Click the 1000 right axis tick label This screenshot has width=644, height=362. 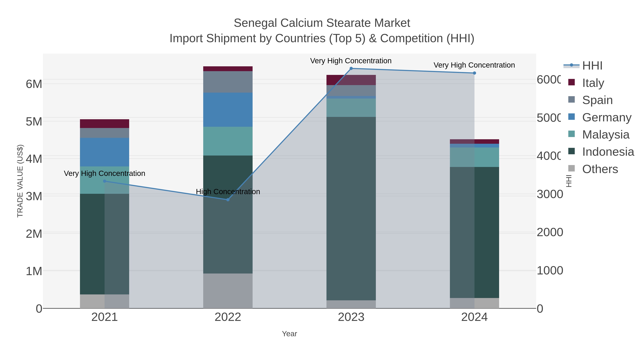pyautogui.click(x=550, y=271)
